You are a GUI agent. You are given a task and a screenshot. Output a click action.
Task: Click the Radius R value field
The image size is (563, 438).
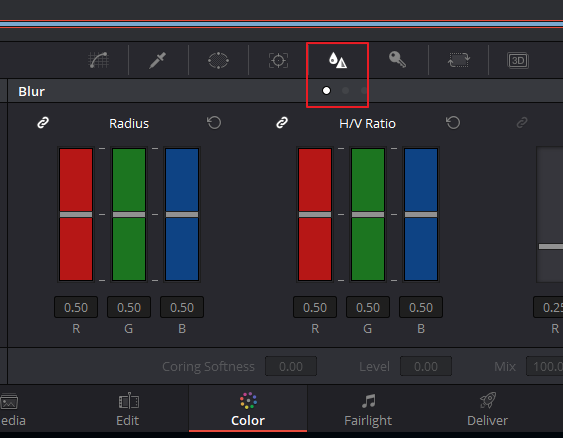point(76,307)
